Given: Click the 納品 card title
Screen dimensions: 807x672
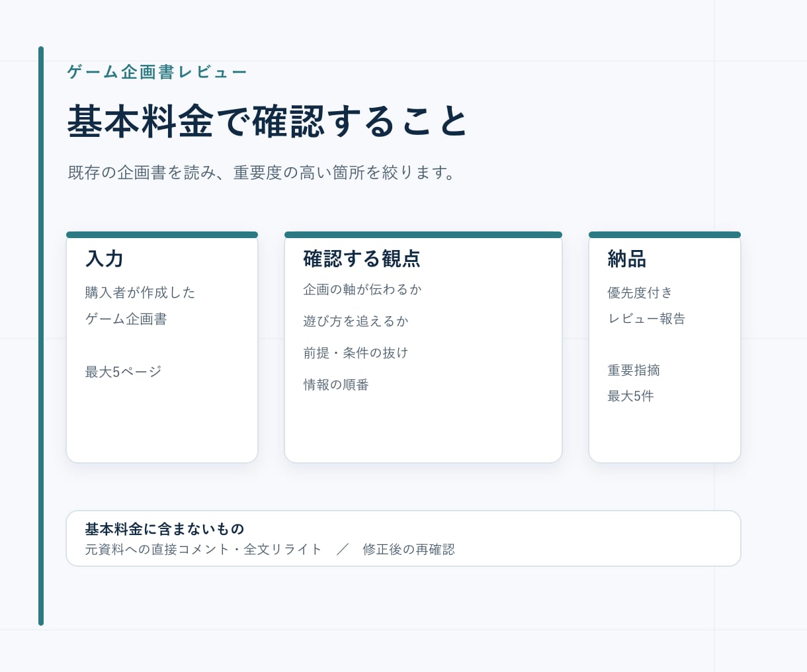Looking at the screenshot, I should (x=626, y=259).
